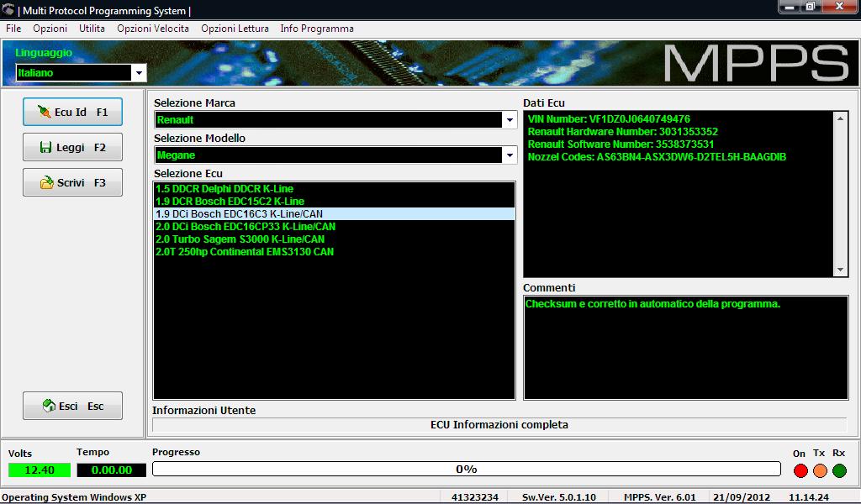Select 1.9 DCR Bosch EDC15C2 K-Line
The image size is (861, 504).
pos(334,202)
